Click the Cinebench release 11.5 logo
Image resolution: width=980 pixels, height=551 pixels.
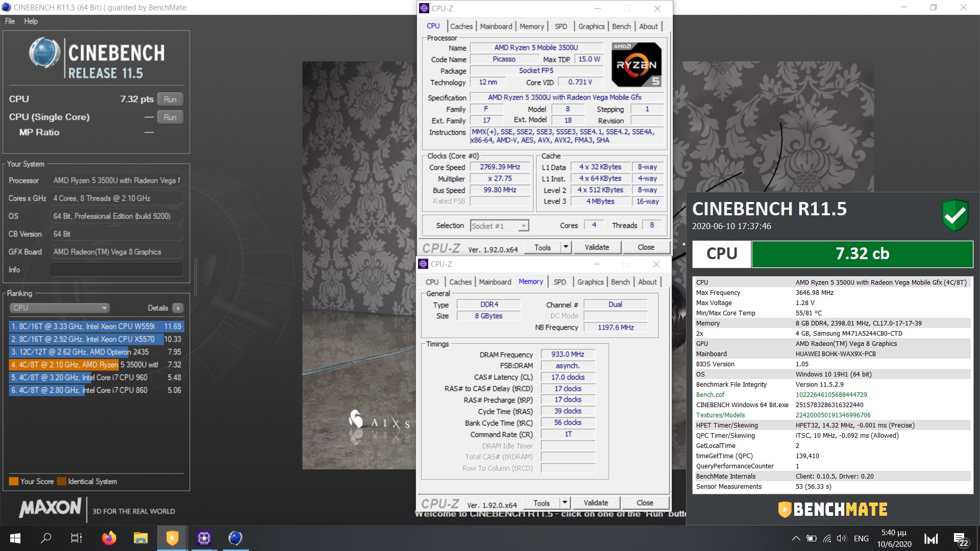tap(97, 59)
